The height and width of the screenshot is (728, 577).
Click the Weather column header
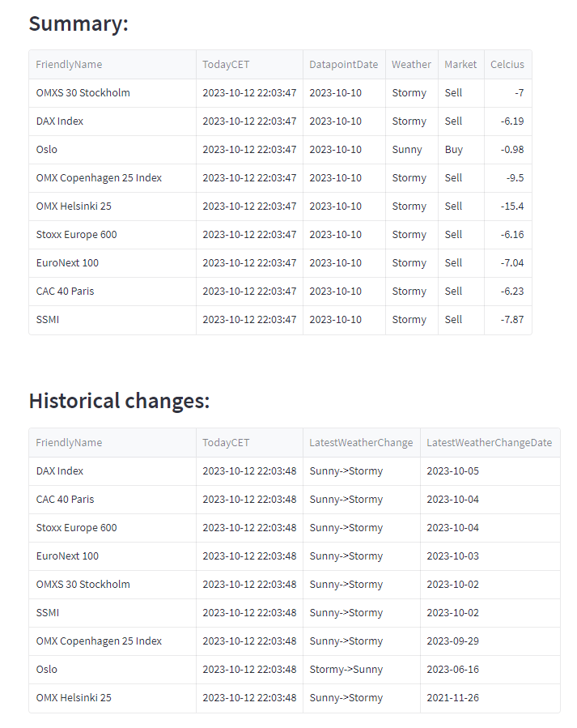point(411,65)
